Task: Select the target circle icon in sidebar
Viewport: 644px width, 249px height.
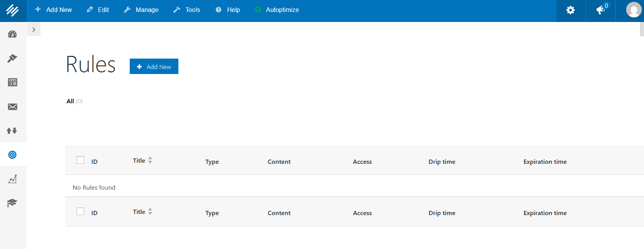Action: point(12,155)
